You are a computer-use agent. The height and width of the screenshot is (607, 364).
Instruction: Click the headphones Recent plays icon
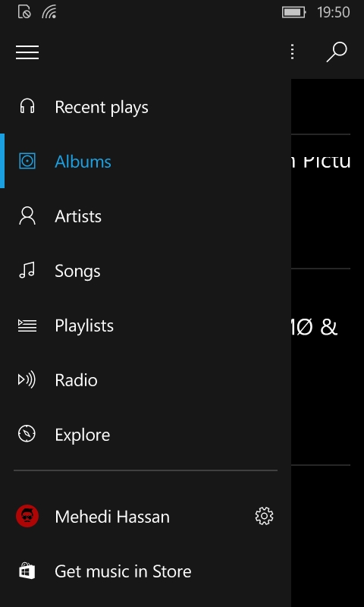pyautogui.click(x=27, y=106)
